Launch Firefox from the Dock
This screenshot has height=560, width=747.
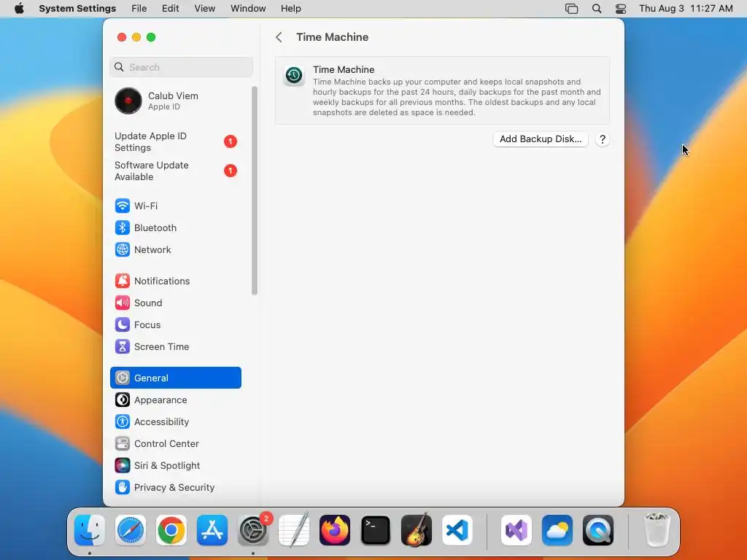(335, 530)
